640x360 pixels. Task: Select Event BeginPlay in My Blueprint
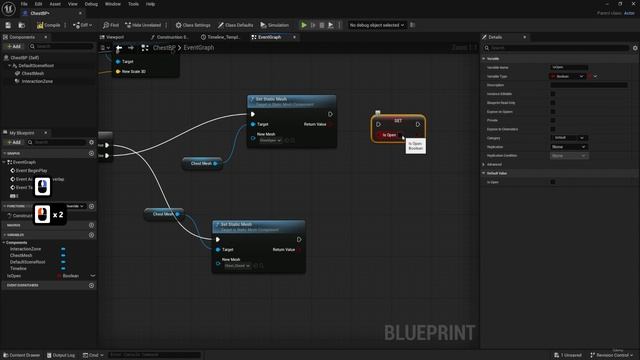click(31, 171)
